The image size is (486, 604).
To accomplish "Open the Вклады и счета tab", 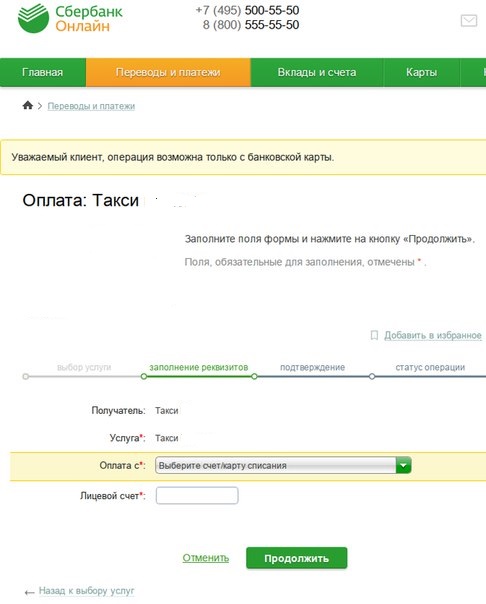I will click(317, 72).
